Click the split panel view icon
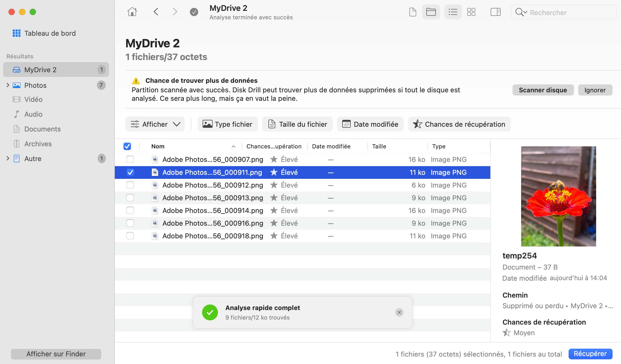This screenshot has width=621, height=364. point(495,12)
